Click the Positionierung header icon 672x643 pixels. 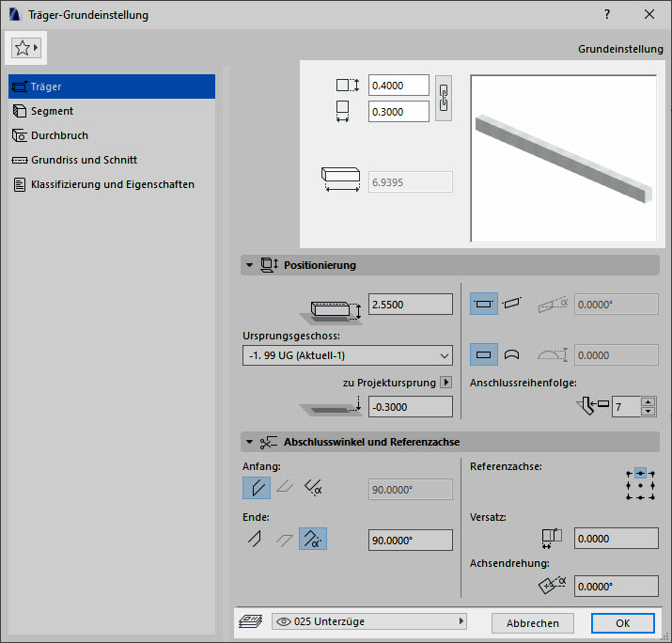click(269, 265)
